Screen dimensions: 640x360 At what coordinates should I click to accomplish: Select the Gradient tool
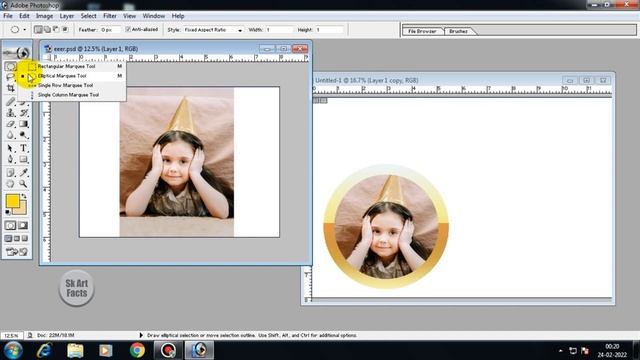pos(24,124)
